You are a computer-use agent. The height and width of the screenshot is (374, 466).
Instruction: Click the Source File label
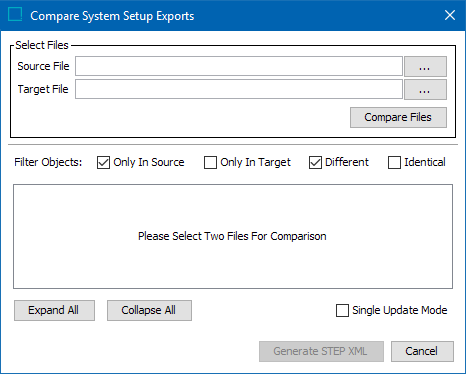[43, 66]
